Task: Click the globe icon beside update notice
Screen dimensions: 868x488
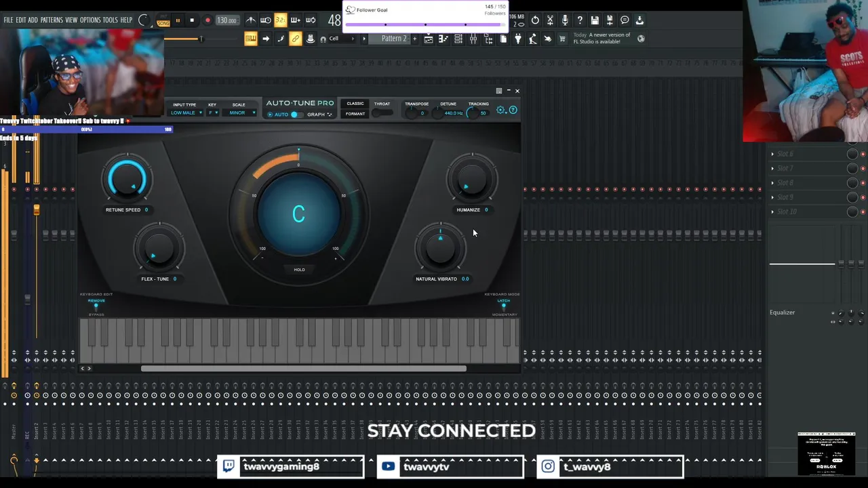Action: [641, 39]
